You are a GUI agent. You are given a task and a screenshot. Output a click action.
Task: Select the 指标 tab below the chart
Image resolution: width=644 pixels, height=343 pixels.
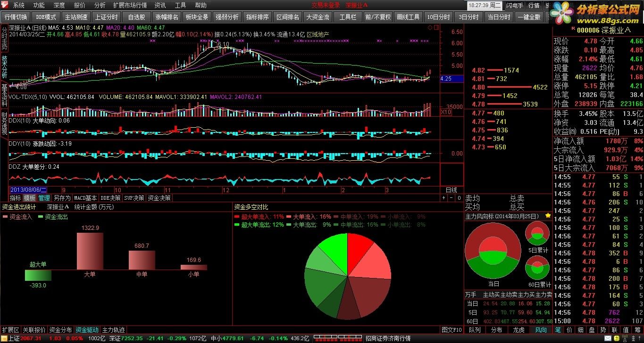coord(16,198)
